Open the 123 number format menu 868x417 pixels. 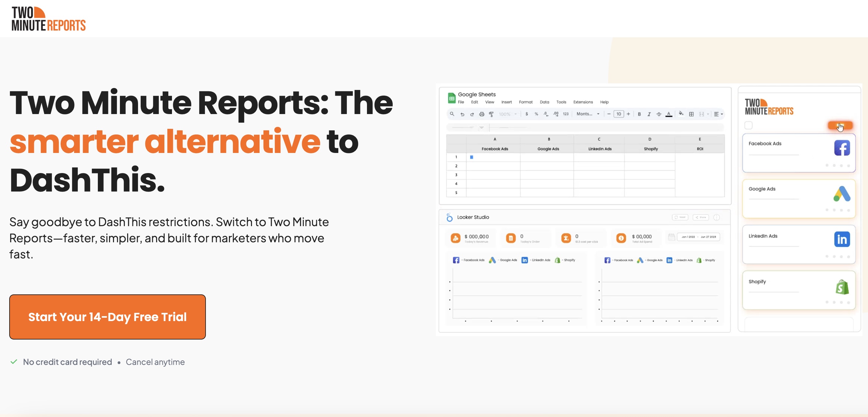[x=566, y=114]
